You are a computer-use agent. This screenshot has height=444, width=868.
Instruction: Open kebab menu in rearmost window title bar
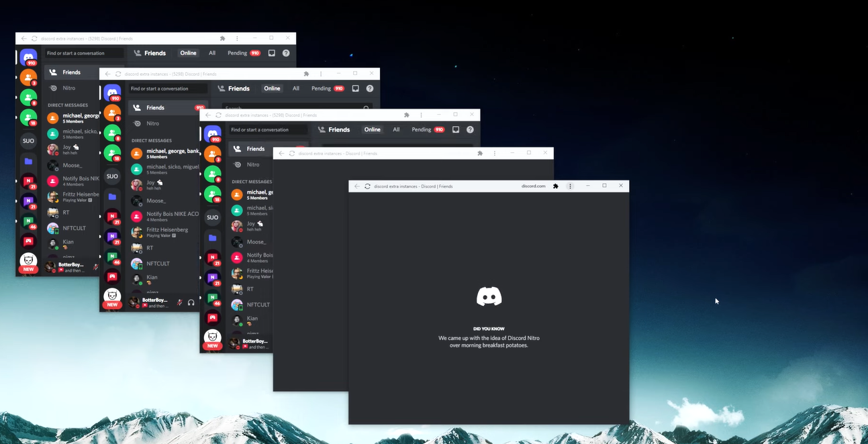pos(237,38)
